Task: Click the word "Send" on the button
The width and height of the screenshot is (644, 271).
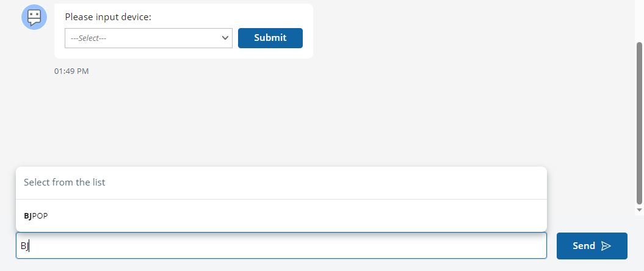Action: tap(584, 246)
